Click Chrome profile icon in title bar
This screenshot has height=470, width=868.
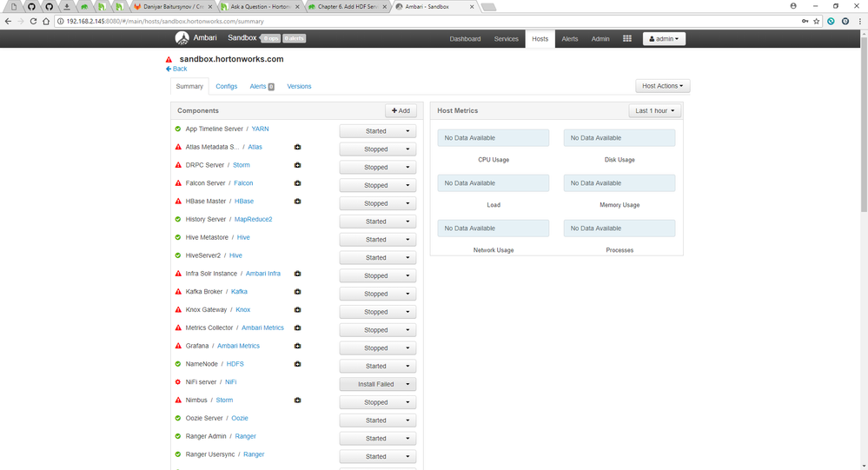(793, 6)
